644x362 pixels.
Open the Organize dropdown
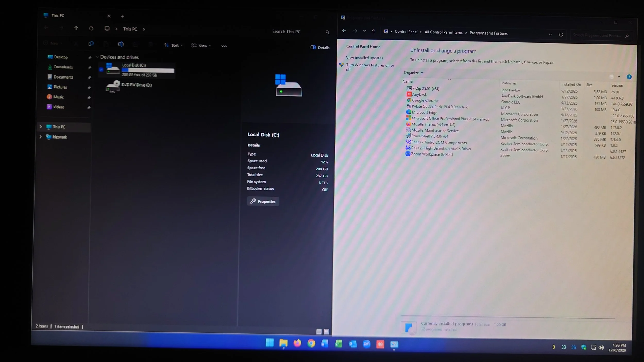coord(413,73)
